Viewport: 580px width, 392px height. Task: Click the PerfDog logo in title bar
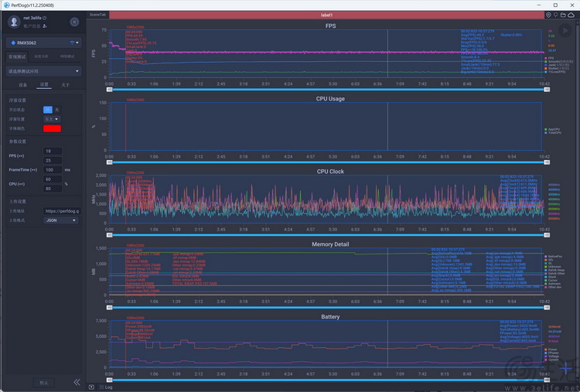[6, 5]
